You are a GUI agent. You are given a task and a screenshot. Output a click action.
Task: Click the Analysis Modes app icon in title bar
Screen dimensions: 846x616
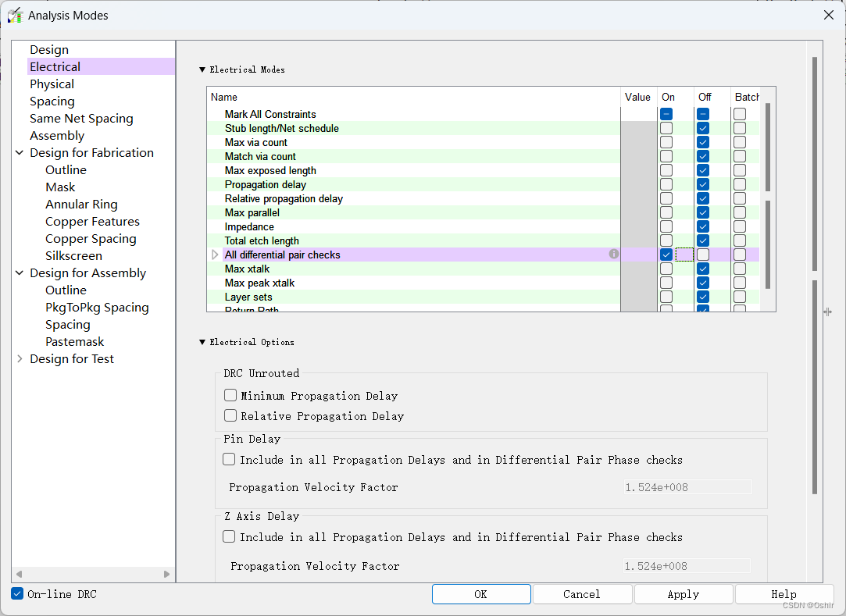pos(15,15)
